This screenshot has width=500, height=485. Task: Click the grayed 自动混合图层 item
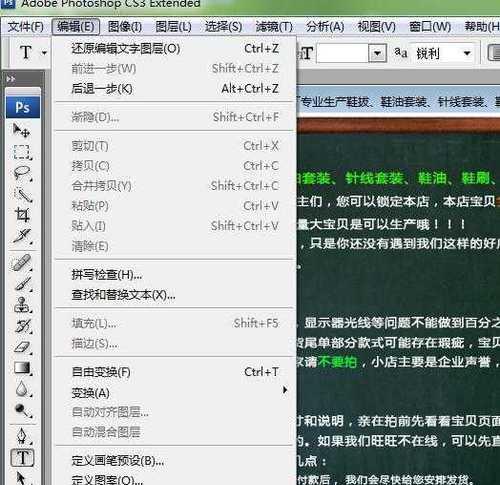[175, 432]
